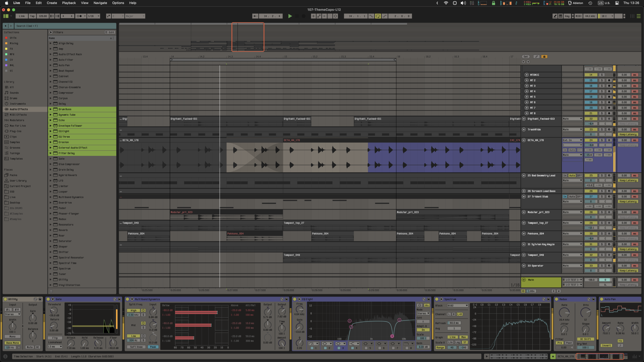The image size is (644, 362).
Task: Expand the Reverb folder in the browser
Action: point(51,230)
